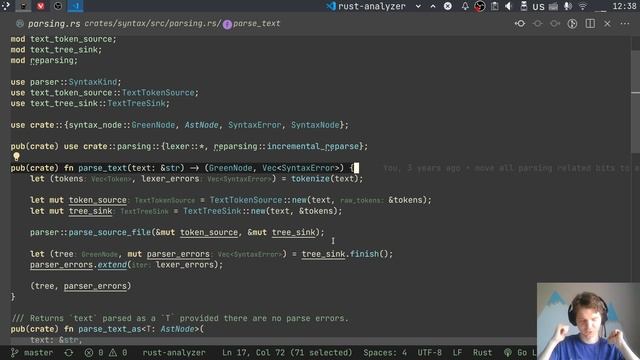The image size is (640, 360).
Task: Click incremental_reparse in the pub use line
Action: (313, 147)
